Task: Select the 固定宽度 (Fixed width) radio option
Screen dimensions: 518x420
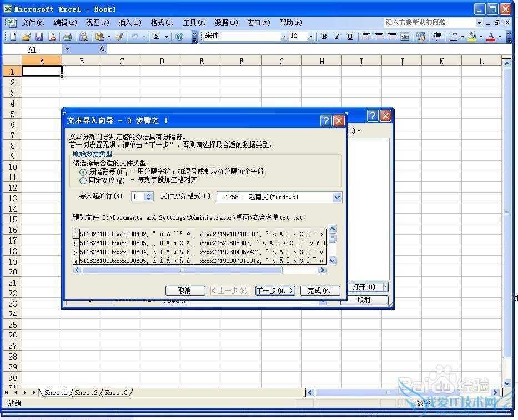Action: (83, 180)
